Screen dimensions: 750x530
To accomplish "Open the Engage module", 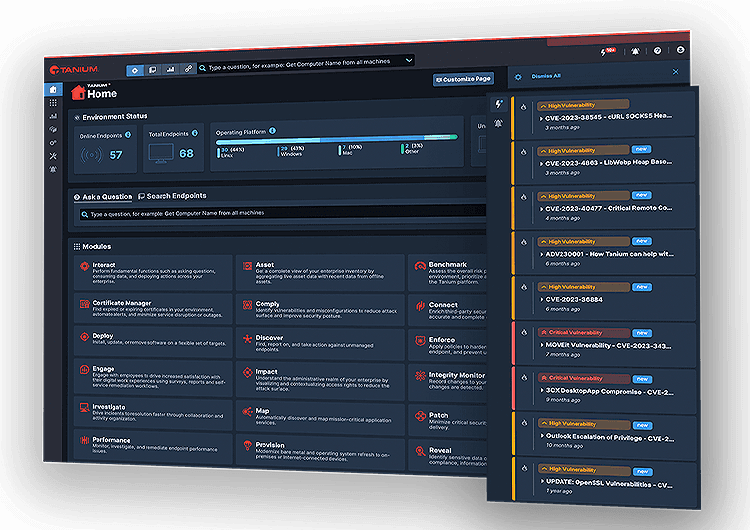I will 154,377.
